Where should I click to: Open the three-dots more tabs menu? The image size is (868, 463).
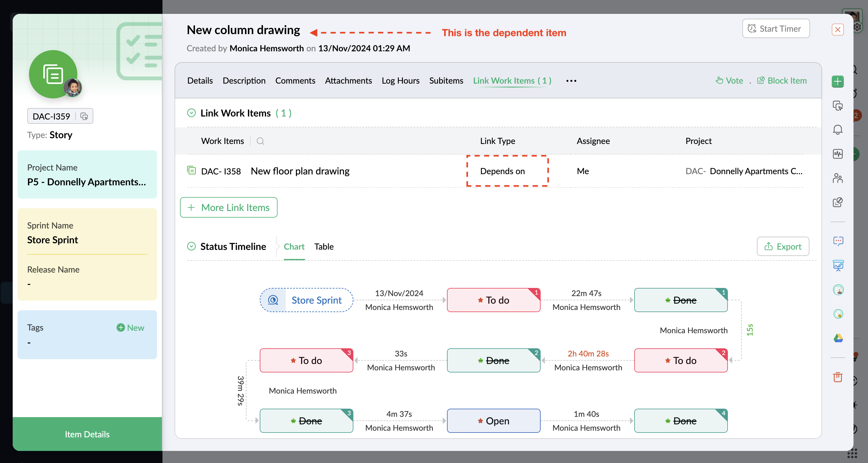pos(571,81)
